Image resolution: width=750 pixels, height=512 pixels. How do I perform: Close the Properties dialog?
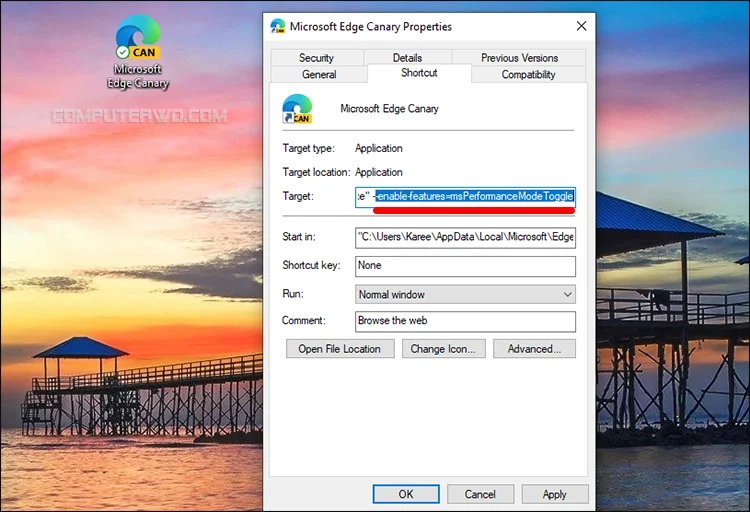pyautogui.click(x=582, y=26)
